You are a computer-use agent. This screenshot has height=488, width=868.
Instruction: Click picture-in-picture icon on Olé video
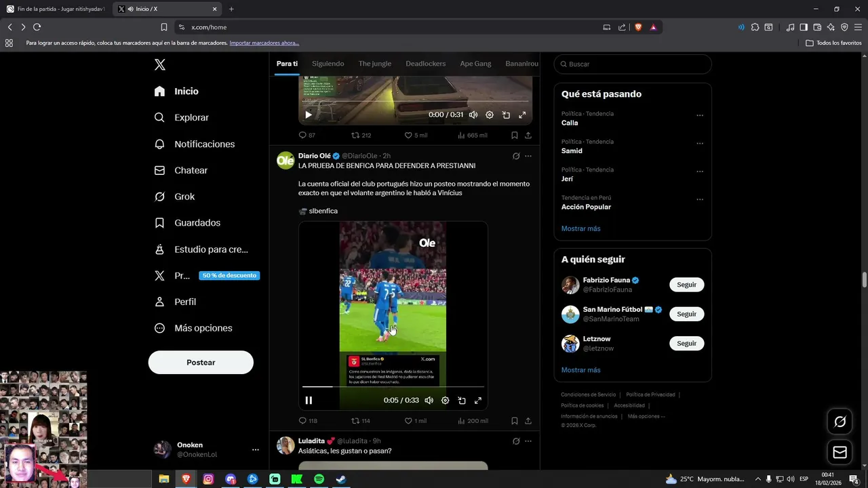pos(462,401)
